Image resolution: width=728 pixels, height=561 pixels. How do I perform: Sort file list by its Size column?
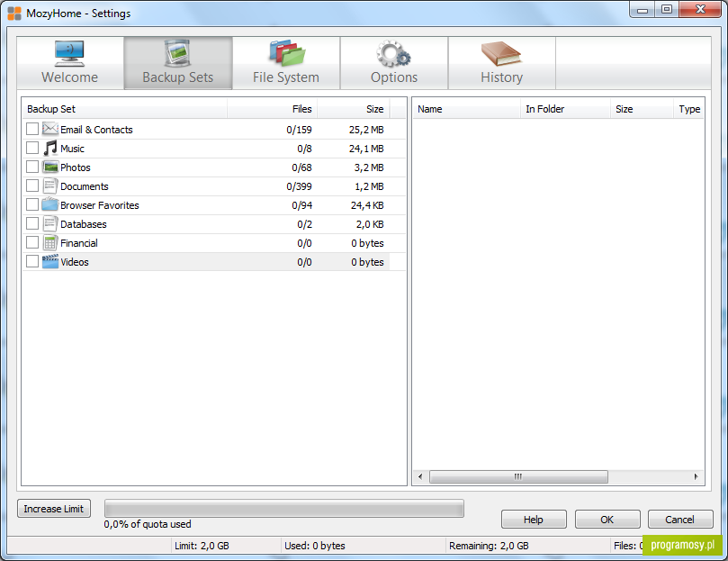pyautogui.click(x=642, y=109)
